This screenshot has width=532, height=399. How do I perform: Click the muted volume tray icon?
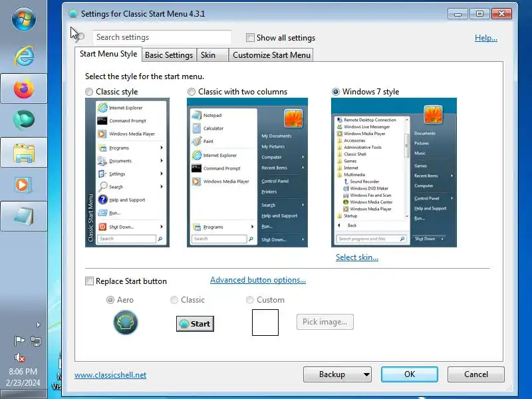coord(19,357)
